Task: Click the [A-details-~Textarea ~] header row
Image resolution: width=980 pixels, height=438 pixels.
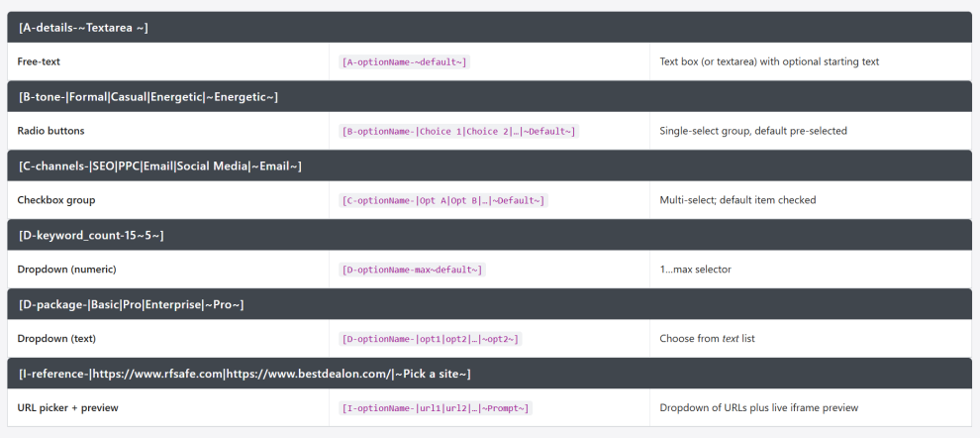Action: point(83,28)
